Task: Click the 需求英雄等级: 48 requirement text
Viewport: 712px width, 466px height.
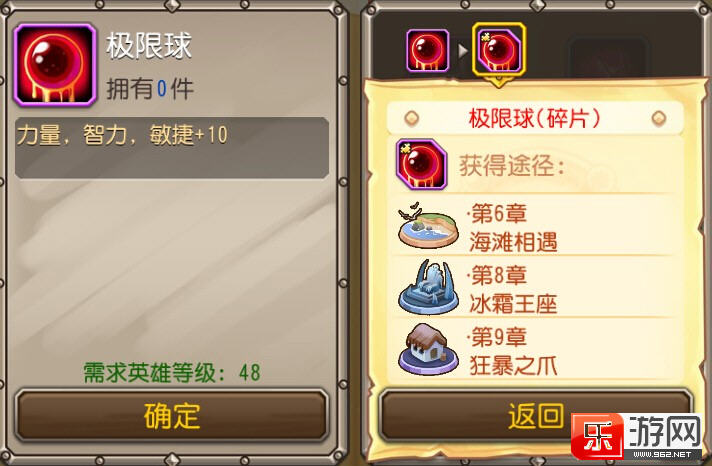Action: pos(172,373)
